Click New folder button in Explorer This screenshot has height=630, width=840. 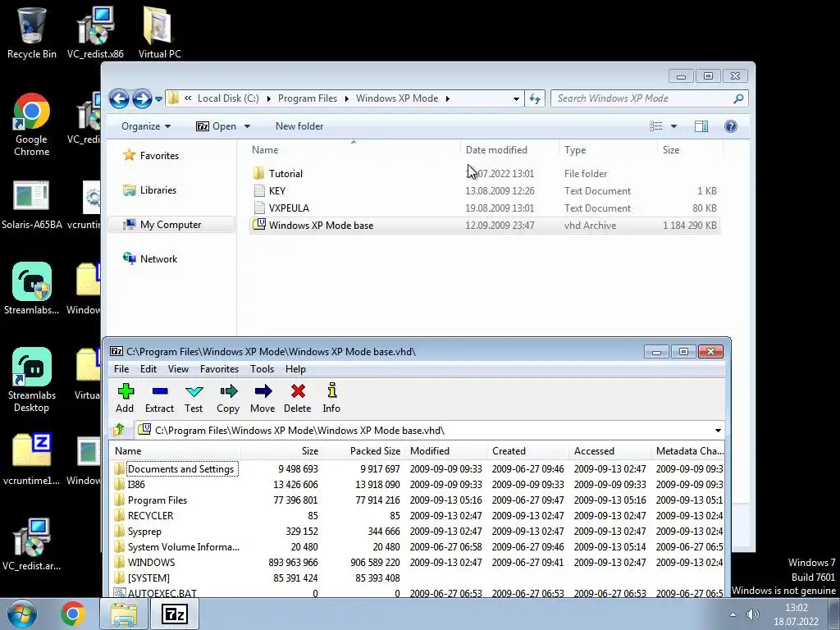299,126
